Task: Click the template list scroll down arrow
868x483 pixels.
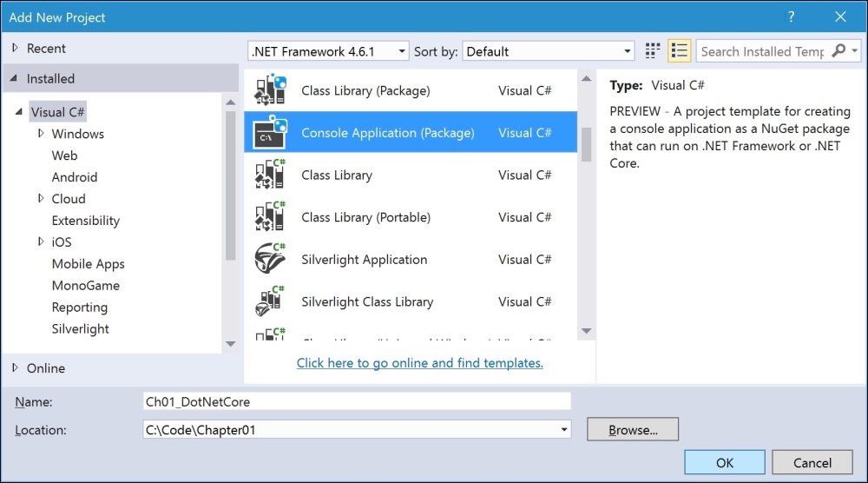Action: pyautogui.click(x=586, y=331)
